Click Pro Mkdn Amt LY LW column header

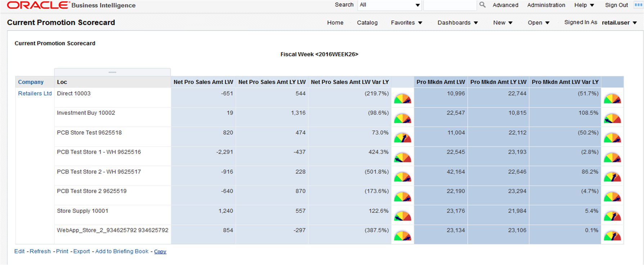click(498, 82)
